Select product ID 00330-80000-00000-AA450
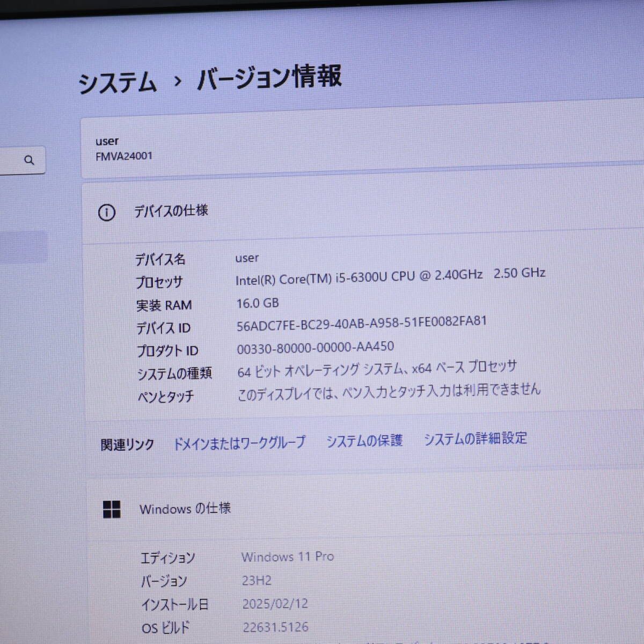 (316, 348)
